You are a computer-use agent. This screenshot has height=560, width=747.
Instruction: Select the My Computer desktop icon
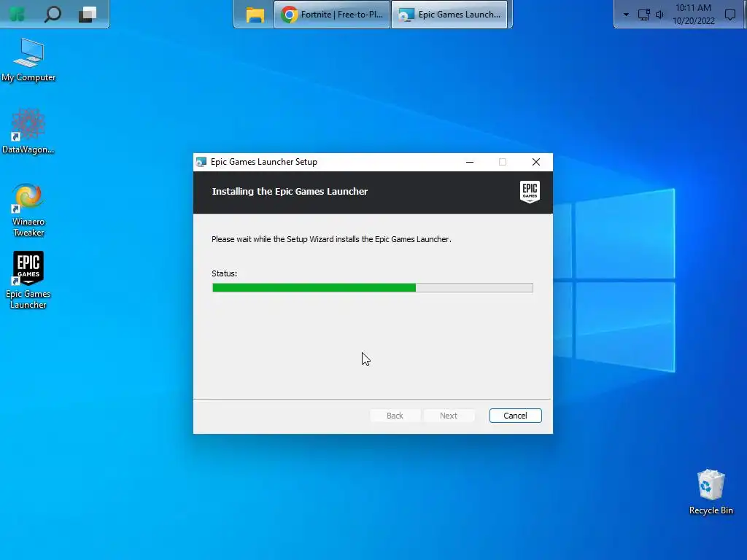28,60
